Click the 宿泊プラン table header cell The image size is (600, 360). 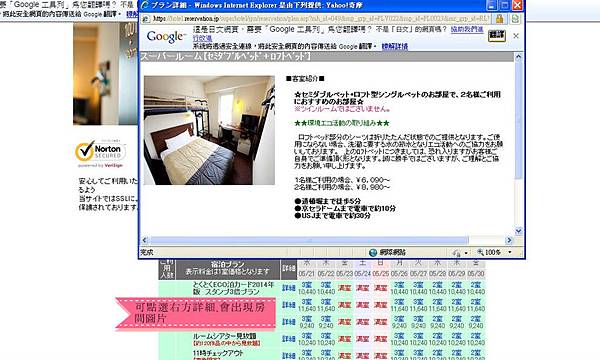pyautogui.click(x=228, y=268)
